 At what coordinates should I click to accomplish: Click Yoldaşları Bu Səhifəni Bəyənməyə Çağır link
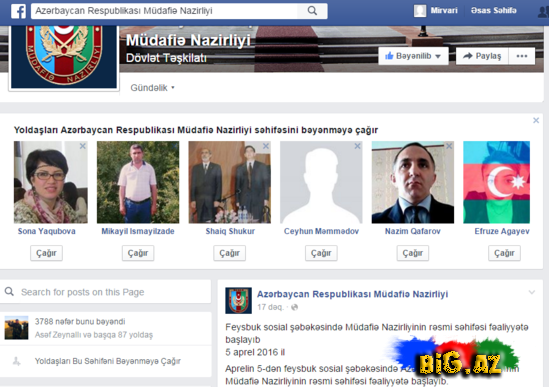point(107,361)
